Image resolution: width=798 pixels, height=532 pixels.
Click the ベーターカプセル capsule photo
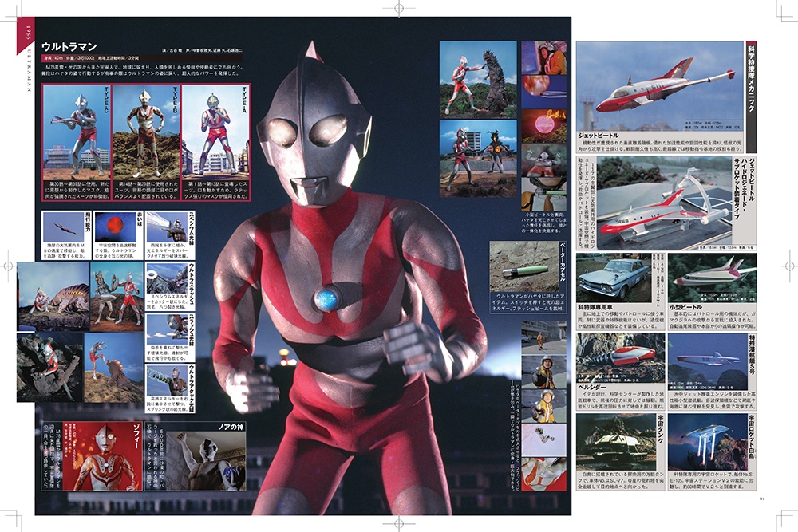(523, 266)
